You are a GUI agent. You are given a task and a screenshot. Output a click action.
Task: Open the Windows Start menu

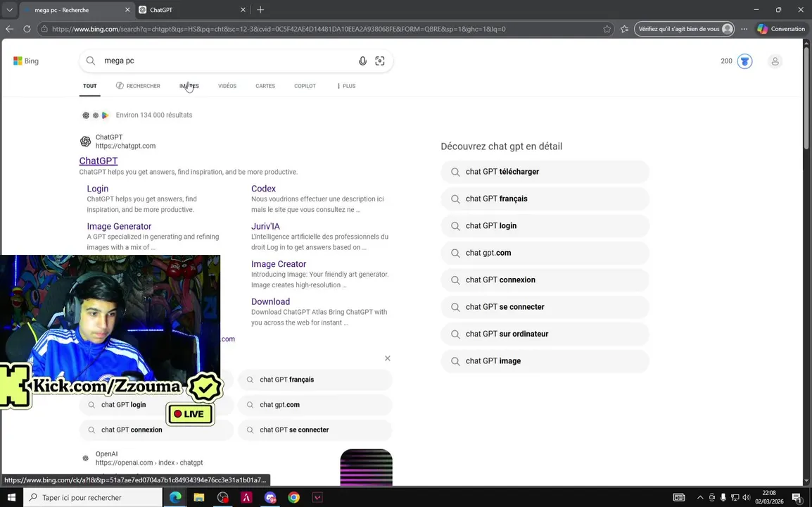(x=11, y=497)
